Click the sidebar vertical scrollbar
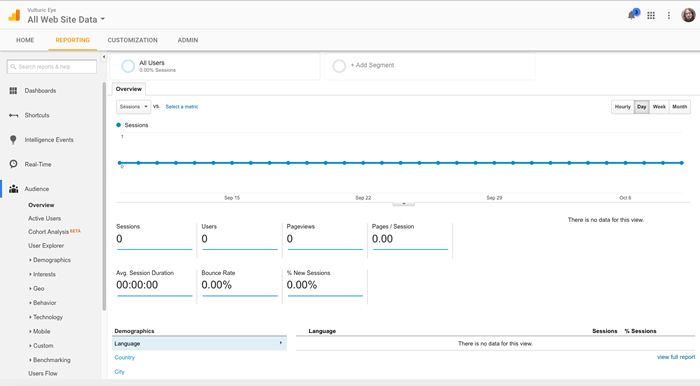700x386 pixels. (x=104, y=196)
